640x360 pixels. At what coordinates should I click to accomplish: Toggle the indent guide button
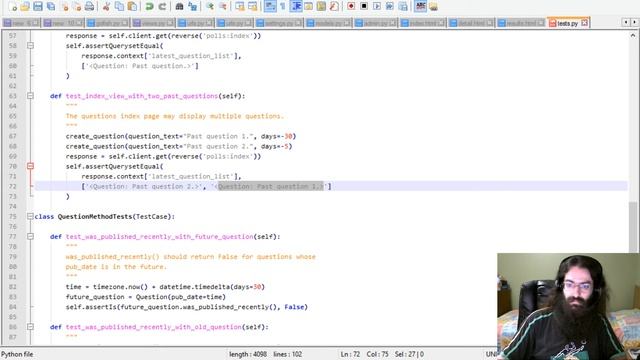click(x=296, y=6)
